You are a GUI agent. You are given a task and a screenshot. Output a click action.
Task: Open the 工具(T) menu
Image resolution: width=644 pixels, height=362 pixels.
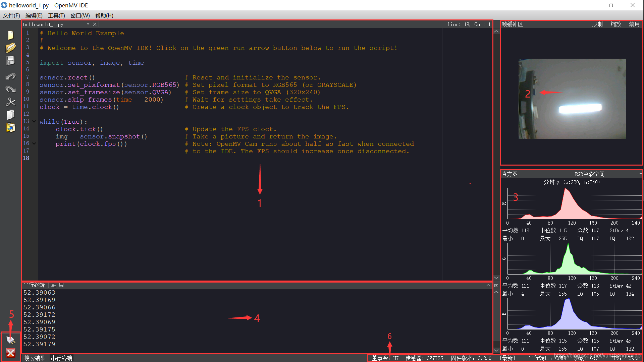56,15
